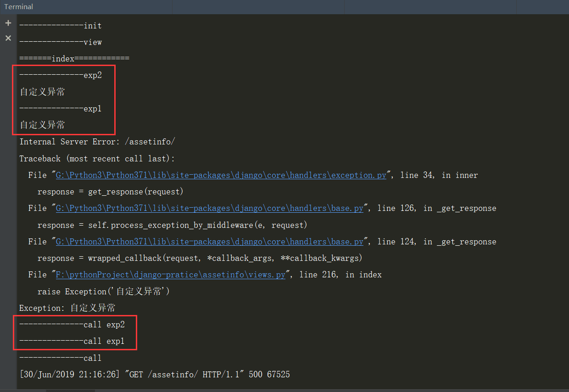Click '自定义异常' text under exp1
The height and width of the screenshot is (392, 569).
pos(42,125)
